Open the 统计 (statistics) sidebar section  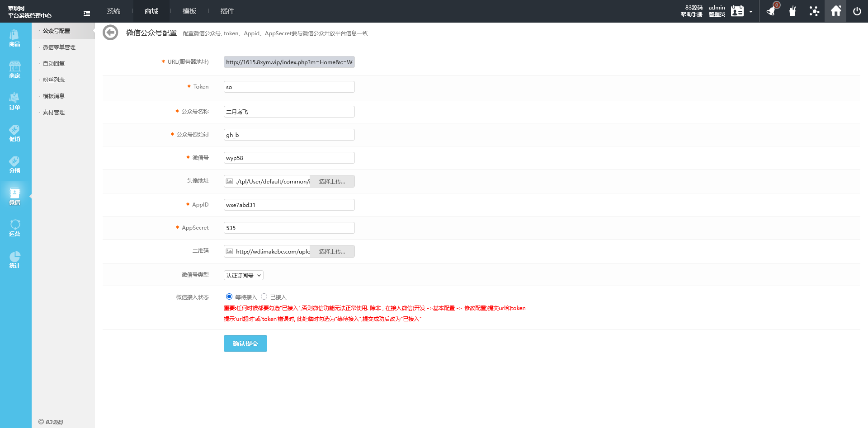coord(14,259)
